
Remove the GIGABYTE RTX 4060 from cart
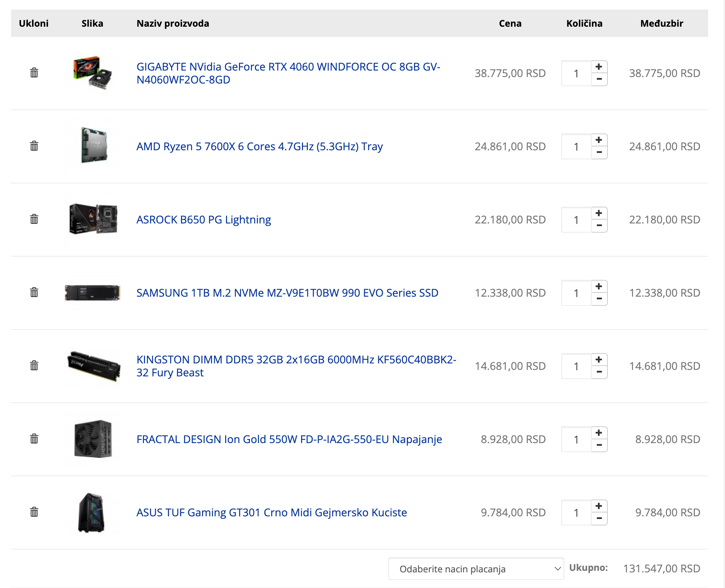tap(34, 73)
